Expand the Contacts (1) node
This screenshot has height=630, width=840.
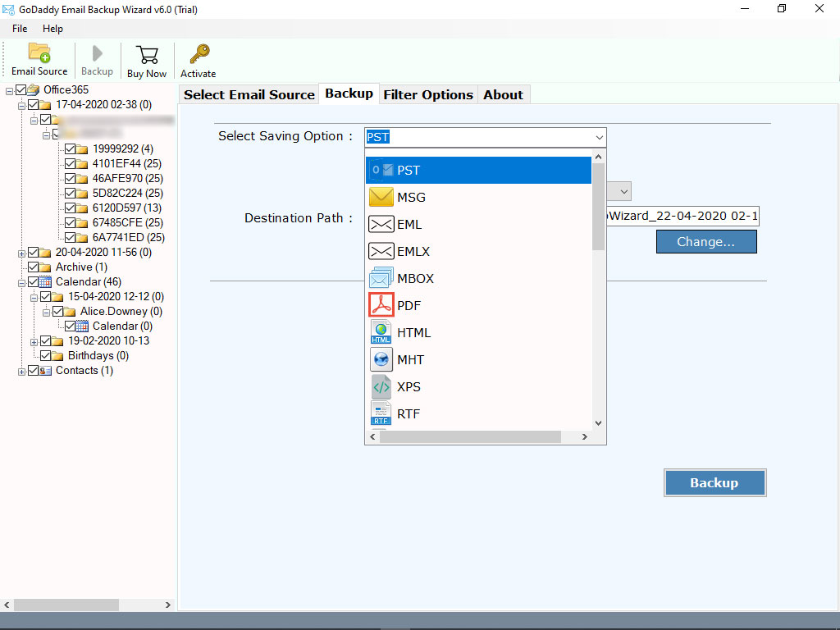21,372
